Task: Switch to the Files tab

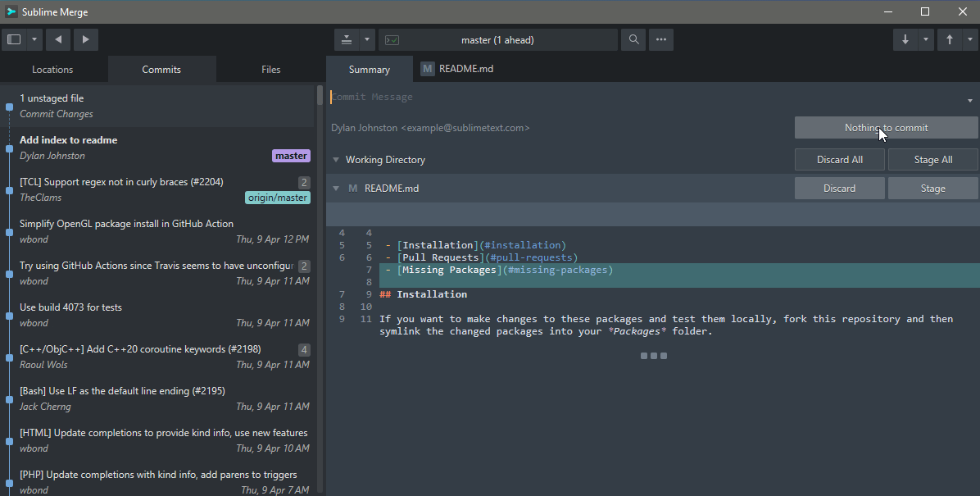Action: point(271,70)
